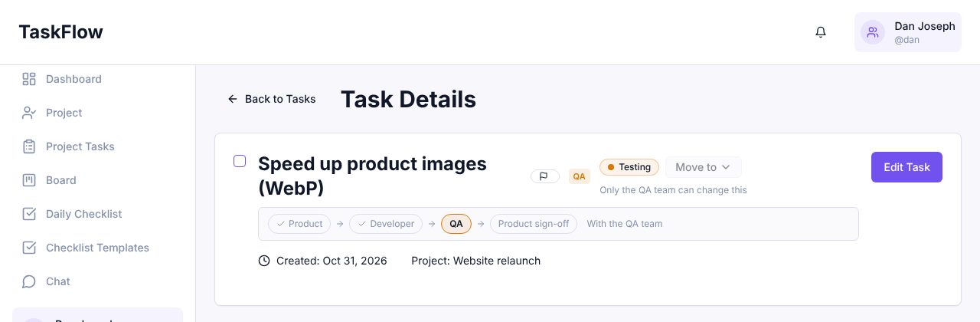Click Back to Tasks link
Image resolution: width=980 pixels, height=322 pixels.
272,99
